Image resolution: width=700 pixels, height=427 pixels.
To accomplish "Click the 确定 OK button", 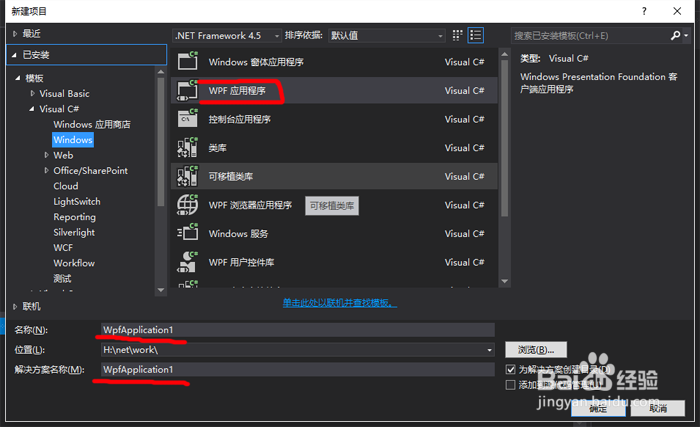I will point(598,408).
